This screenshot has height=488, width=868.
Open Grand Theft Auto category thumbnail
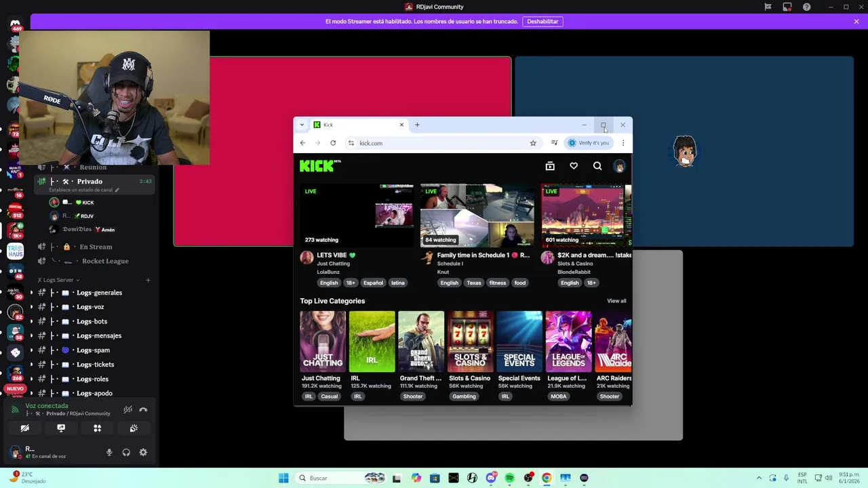click(x=421, y=342)
